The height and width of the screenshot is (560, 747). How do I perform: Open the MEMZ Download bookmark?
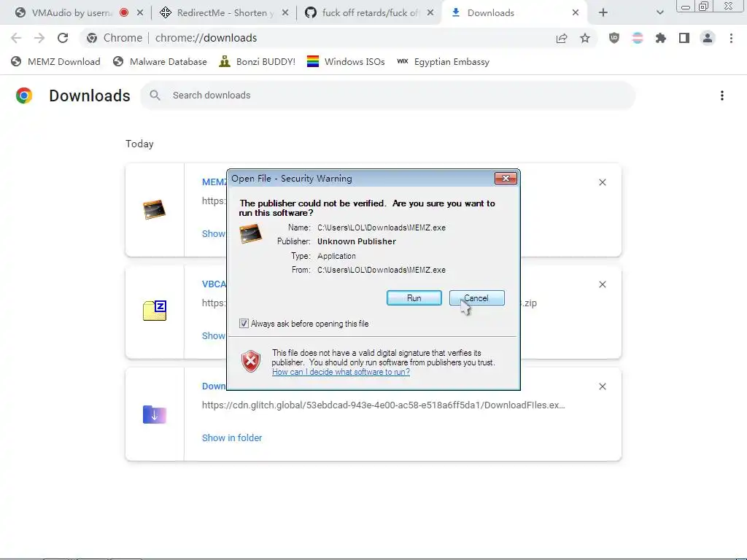(x=55, y=62)
